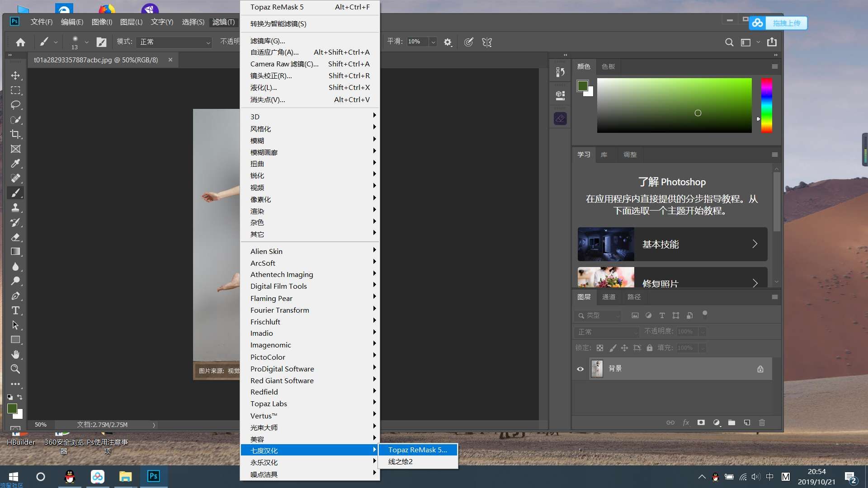The image size is (868, 488).
Task: Toggle lock transparent pixels
Action: click(x=600, y=348)
